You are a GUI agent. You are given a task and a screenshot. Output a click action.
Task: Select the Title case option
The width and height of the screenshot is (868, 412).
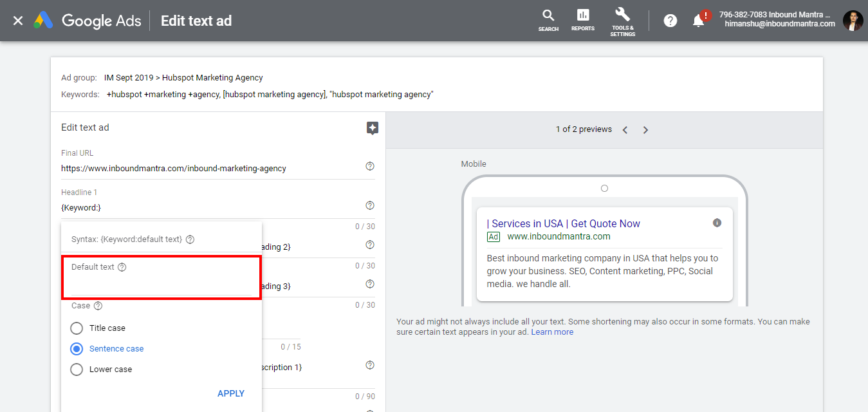click(x=77, y=328)
